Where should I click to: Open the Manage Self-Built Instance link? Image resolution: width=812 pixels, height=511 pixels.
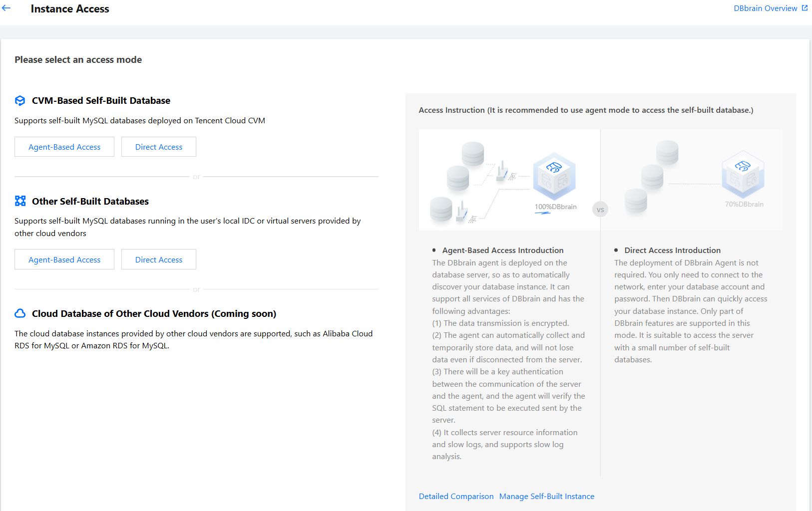pos(547,496)
